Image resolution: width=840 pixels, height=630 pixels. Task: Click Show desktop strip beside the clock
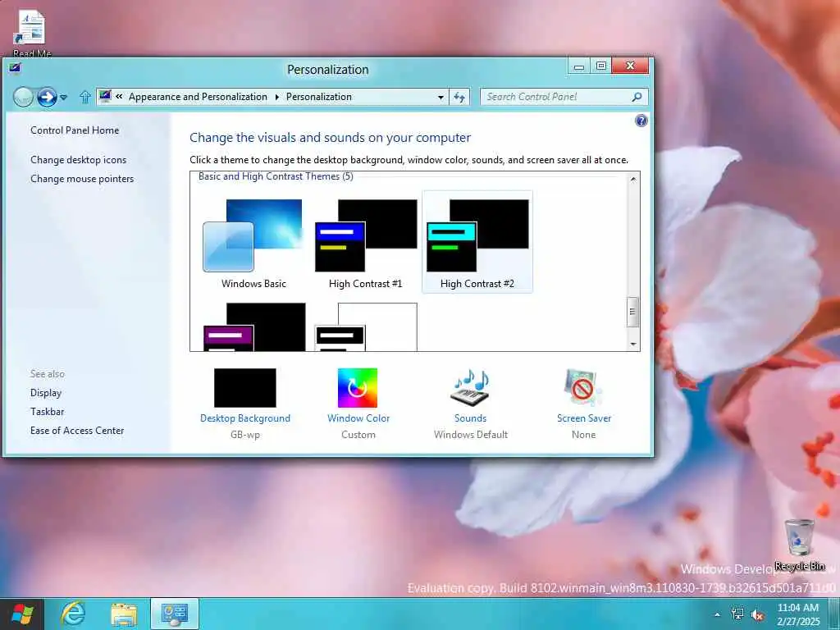pos(835,614)
